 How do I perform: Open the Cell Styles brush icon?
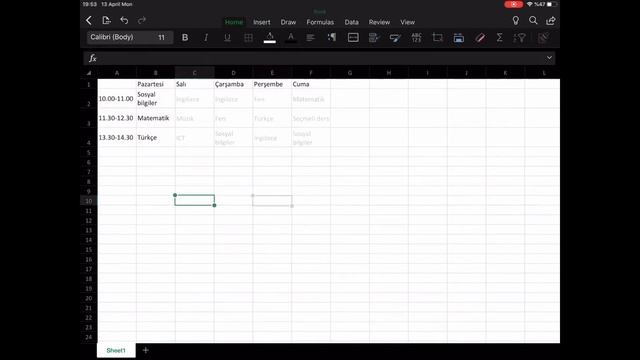point(395,38)
